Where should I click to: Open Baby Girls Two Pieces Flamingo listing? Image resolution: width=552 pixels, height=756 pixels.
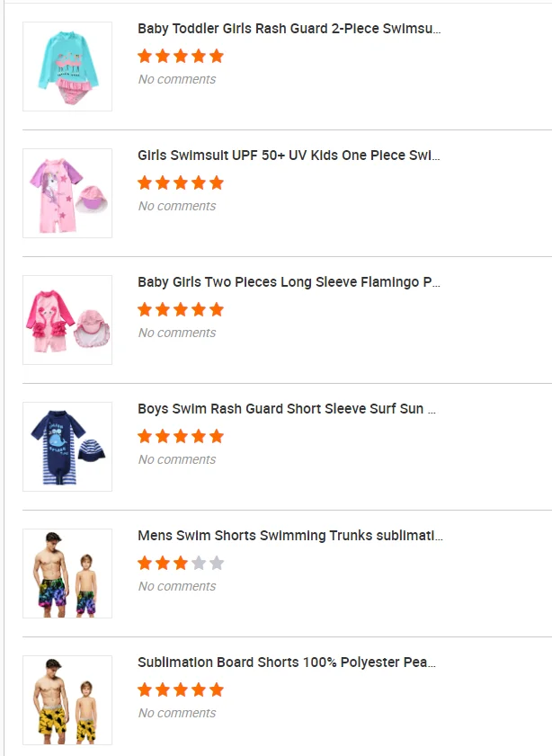pyautogui.click(x=289, y=282)
